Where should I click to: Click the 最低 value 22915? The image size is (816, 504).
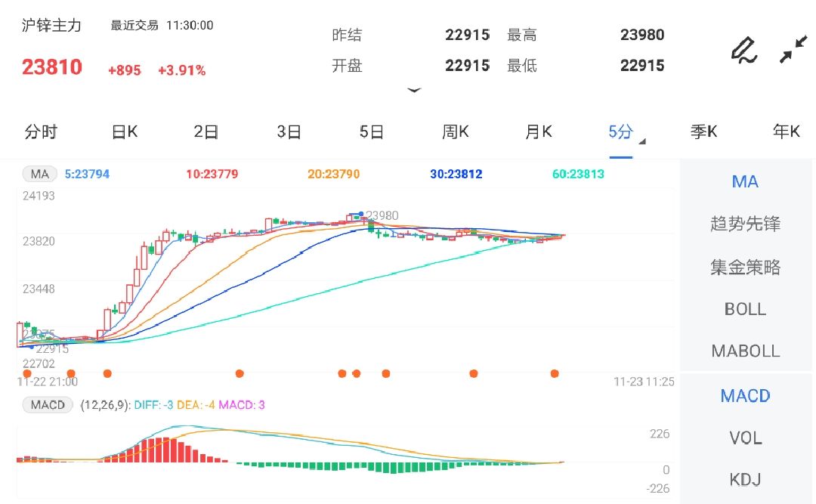(642, 66)
